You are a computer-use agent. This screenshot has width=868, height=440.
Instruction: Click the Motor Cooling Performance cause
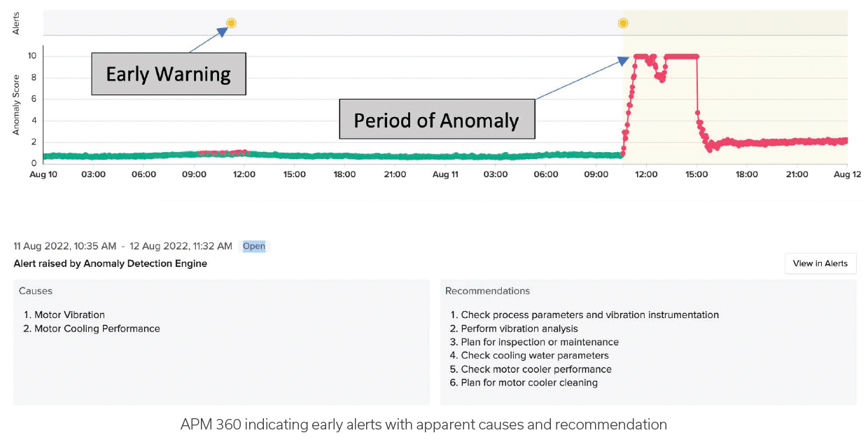97,329
